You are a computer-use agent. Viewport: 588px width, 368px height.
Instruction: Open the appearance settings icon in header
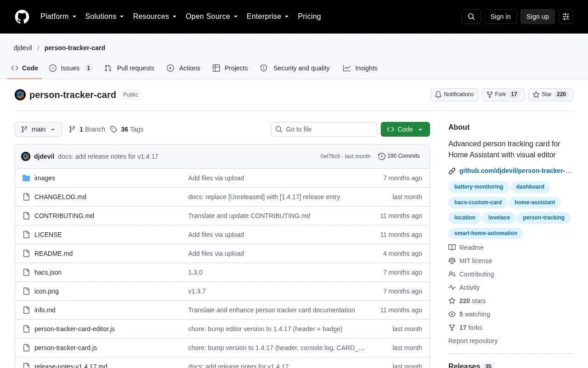[566, 17]
